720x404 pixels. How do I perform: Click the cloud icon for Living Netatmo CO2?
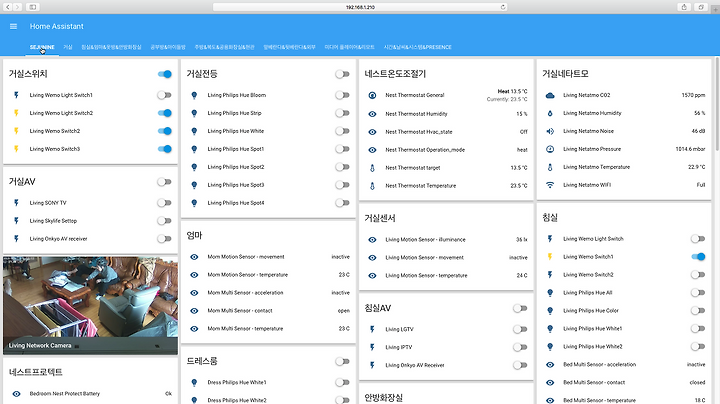coord(550,95)
